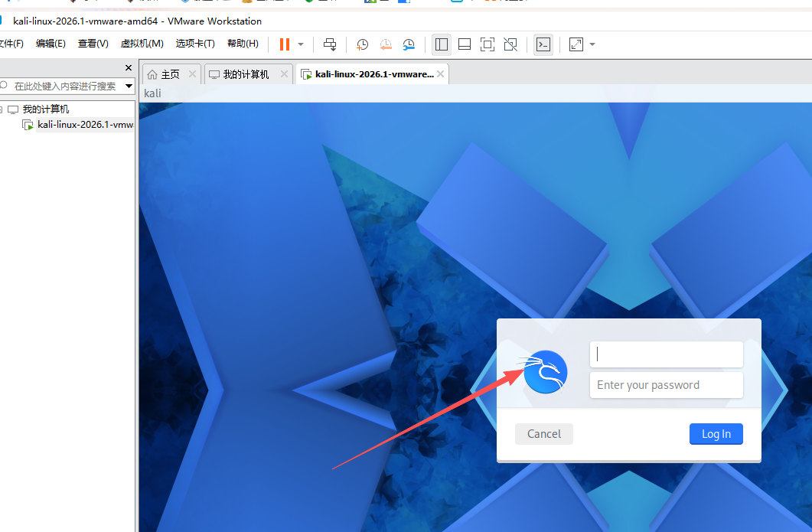Open the library search filter dropdown
The width and height of the screenshot is (812, 532).
129,86
